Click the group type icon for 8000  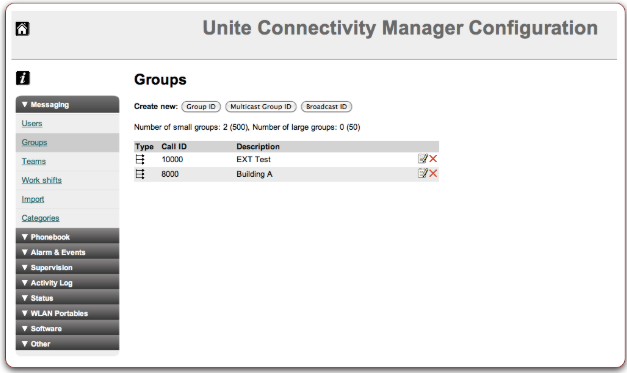pyautogui.click(x=140, y=174)
